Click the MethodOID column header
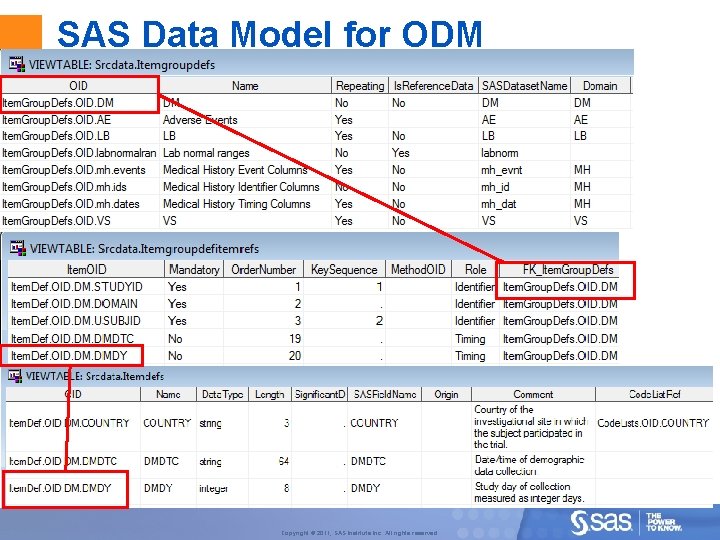Image resolution: width=720 pixels, height=540 pixels. coord(418,269)
